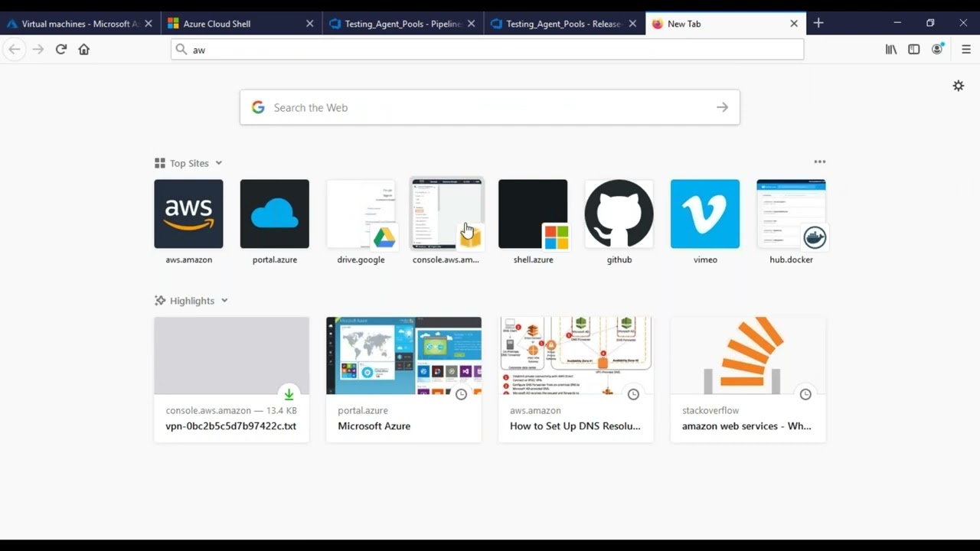Close the Testing_Agent_Pools Releases tab
The height and width of the screenshot is (551, 980).
(x=633, y=24)
